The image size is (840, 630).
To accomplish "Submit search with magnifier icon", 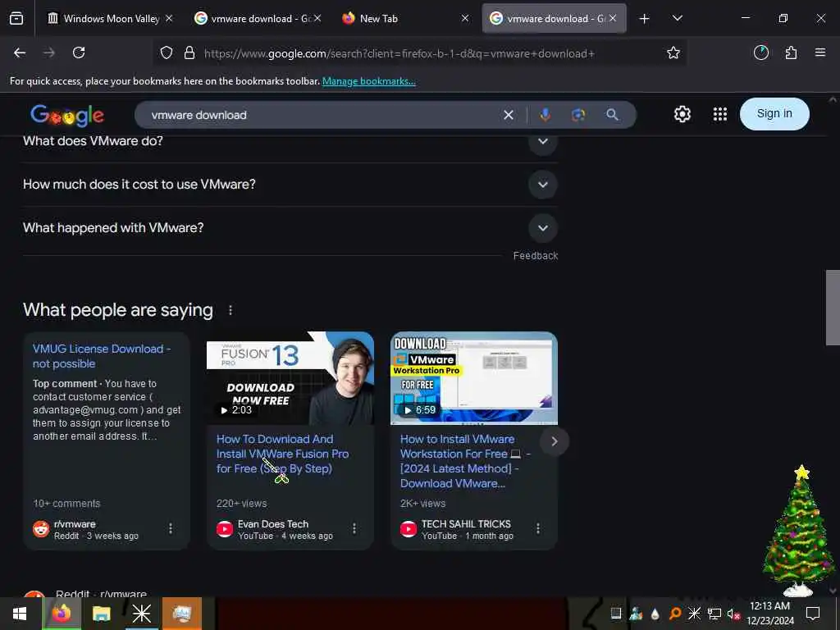I will pos(612,115).
